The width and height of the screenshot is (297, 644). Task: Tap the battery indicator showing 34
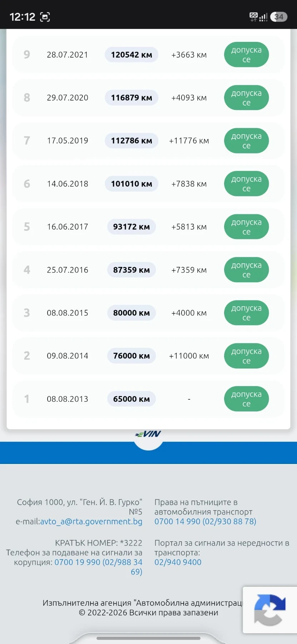point(279,17)
